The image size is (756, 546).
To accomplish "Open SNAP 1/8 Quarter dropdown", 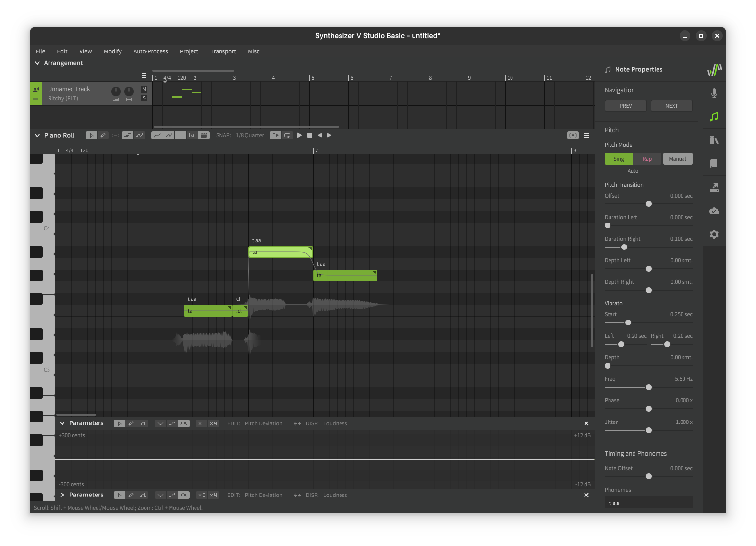I will click(x=250, y=135).
